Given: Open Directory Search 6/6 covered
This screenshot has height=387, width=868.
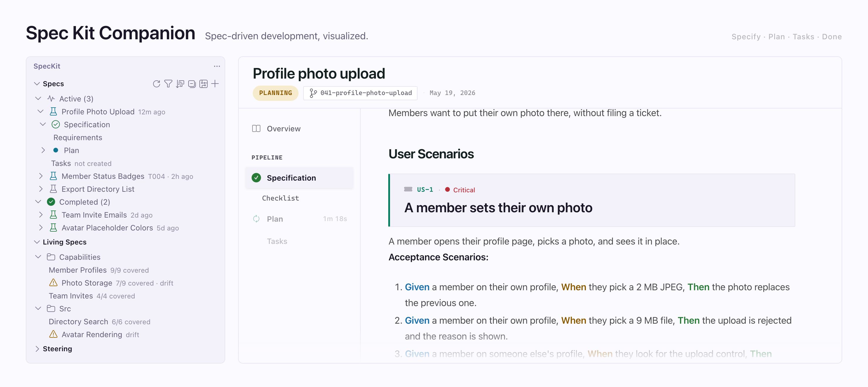Looking at the screenshot, I should pos(99,321).
